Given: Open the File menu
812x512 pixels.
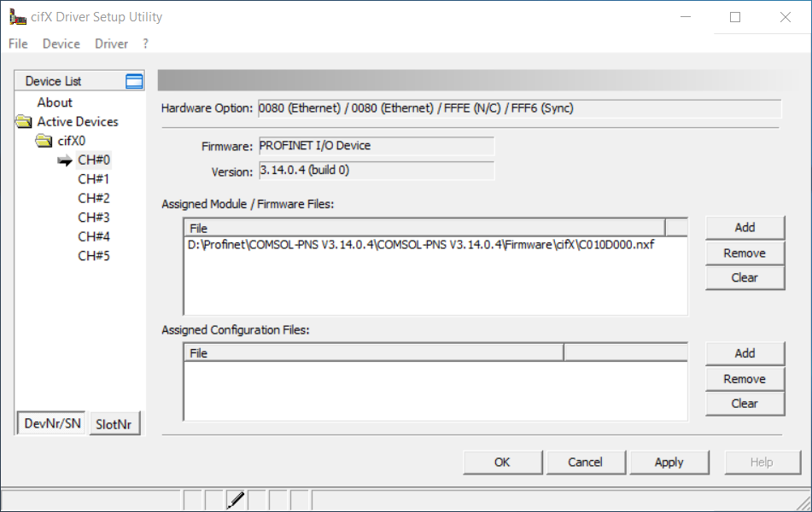Looking at the screenshot, I should pyautogui.click(x=18, y=44).
